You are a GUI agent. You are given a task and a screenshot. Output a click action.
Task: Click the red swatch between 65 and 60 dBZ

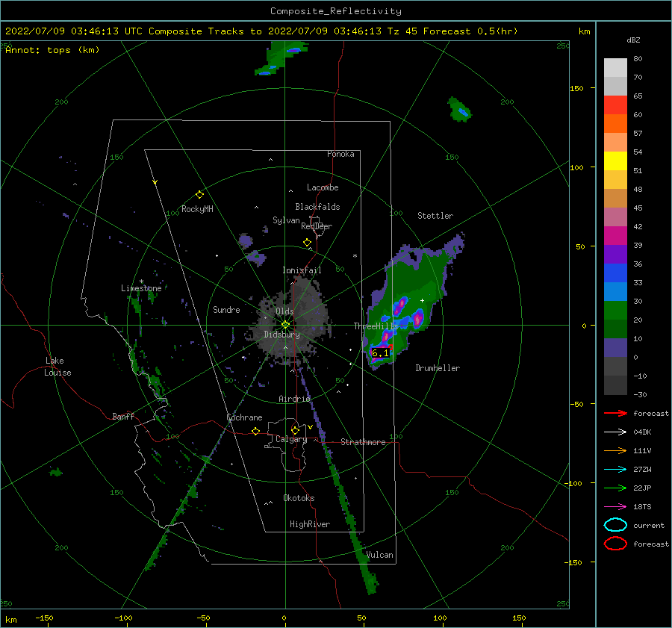click(x=615, y=105)
